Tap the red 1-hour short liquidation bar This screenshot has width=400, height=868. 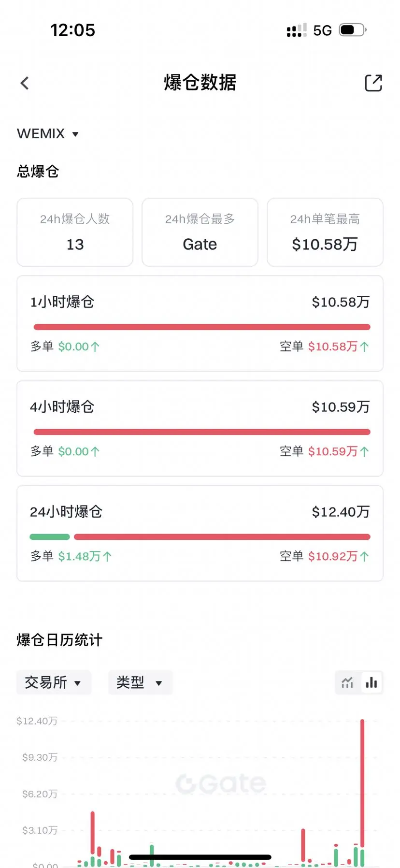[202, 327]
